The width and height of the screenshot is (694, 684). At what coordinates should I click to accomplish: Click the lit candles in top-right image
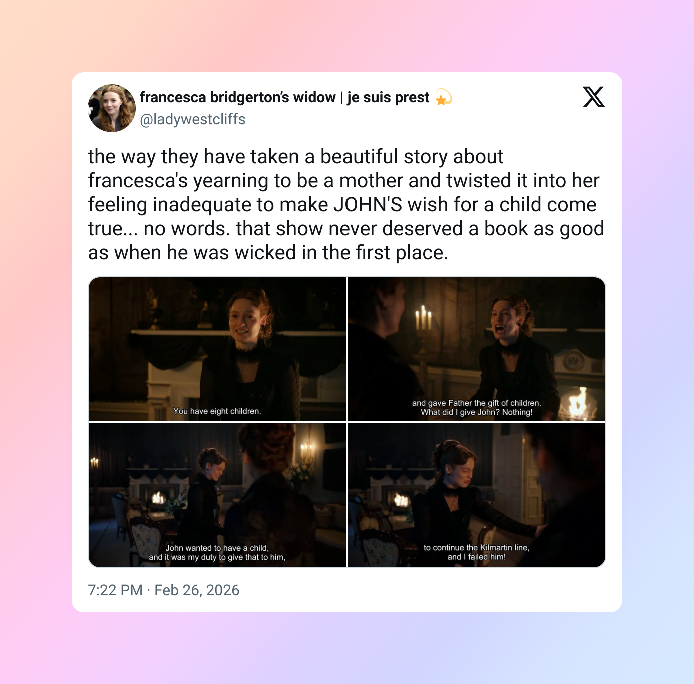click(423, 317)
